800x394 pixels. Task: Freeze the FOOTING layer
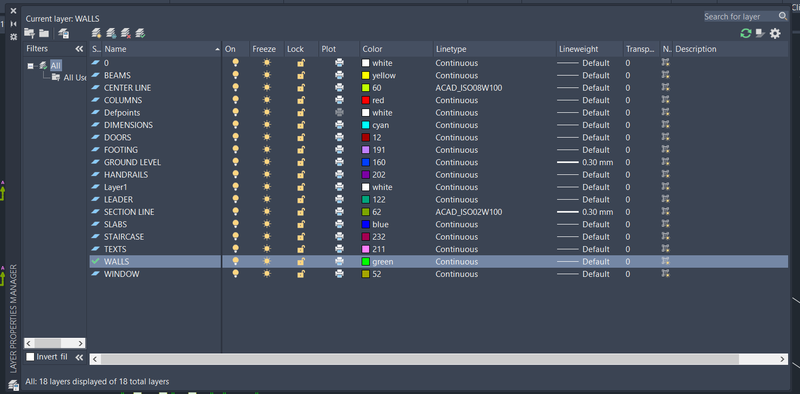point(267,150)
